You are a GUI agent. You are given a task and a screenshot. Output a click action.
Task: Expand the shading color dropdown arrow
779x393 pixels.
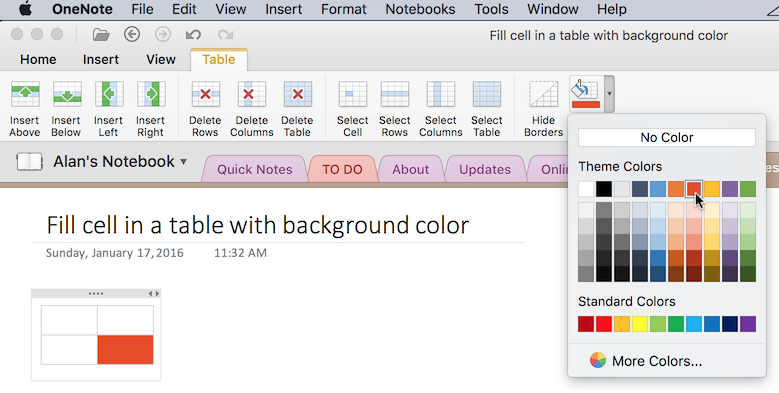click(x=609, y=94)
